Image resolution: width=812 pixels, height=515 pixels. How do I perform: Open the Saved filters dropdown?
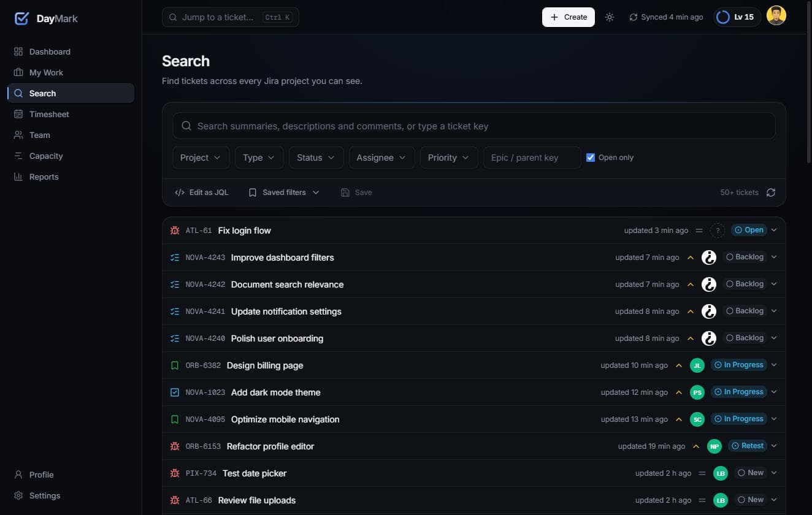[284, 193]
